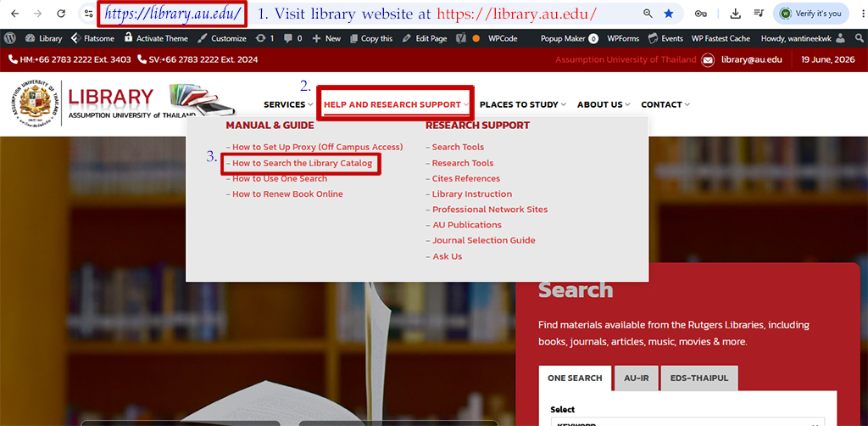Click the orange Yoast status dot
Image resolution: width=868 pixels, height=426 pixels.
[476, 38]
